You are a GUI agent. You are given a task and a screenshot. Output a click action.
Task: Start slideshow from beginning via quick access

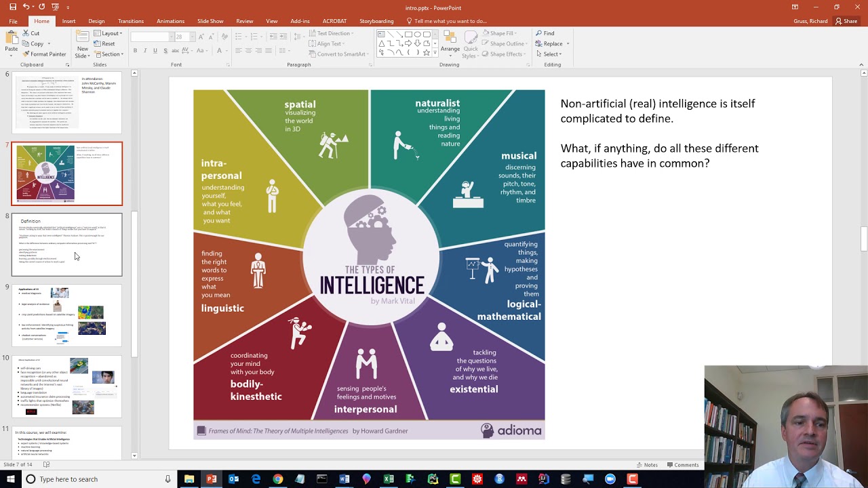pos(56,7)
